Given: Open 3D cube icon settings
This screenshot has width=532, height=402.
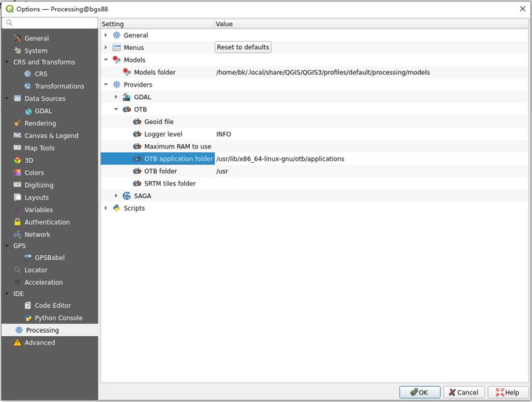Looking at the screenshot, I should [17, 160].
